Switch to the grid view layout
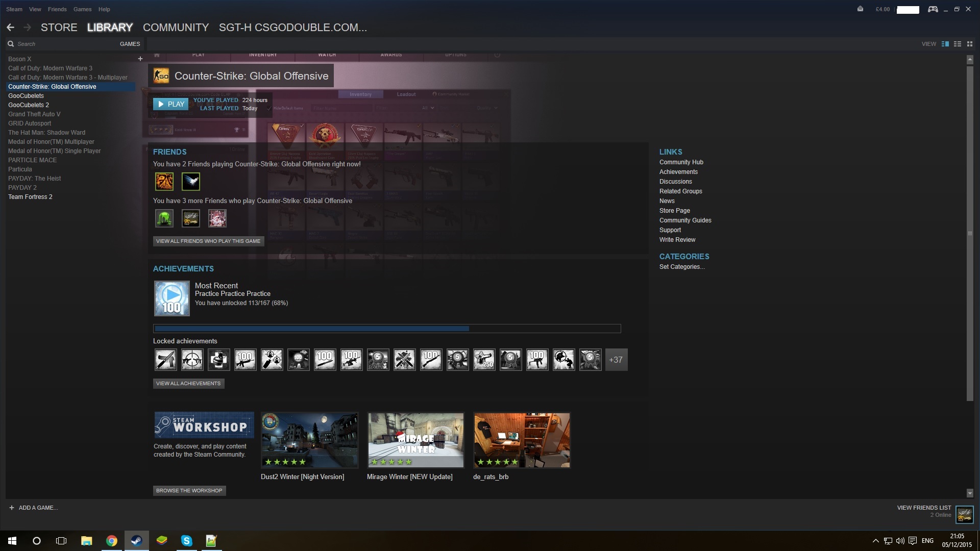Screen dimensions: 980x551 click(x=970, y=44)
